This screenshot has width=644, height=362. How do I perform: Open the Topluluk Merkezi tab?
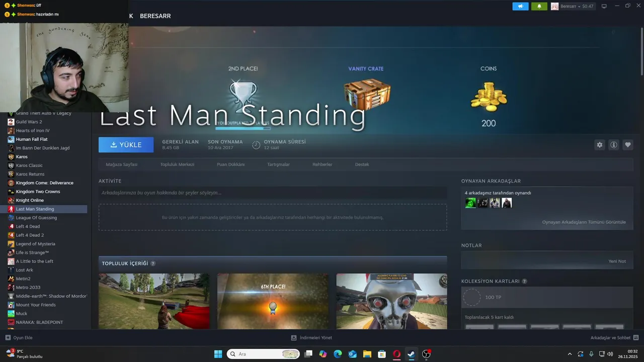[177, 164]
